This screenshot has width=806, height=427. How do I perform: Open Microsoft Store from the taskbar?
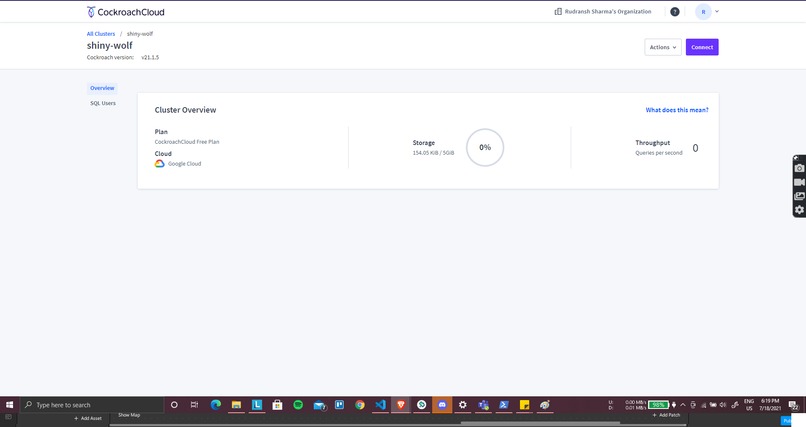click(278, 405)
